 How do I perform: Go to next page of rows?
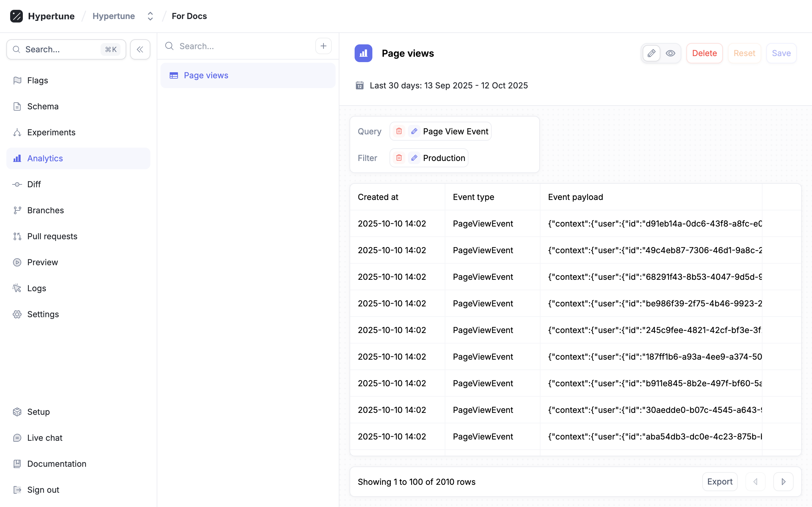[x=783, y=482]
